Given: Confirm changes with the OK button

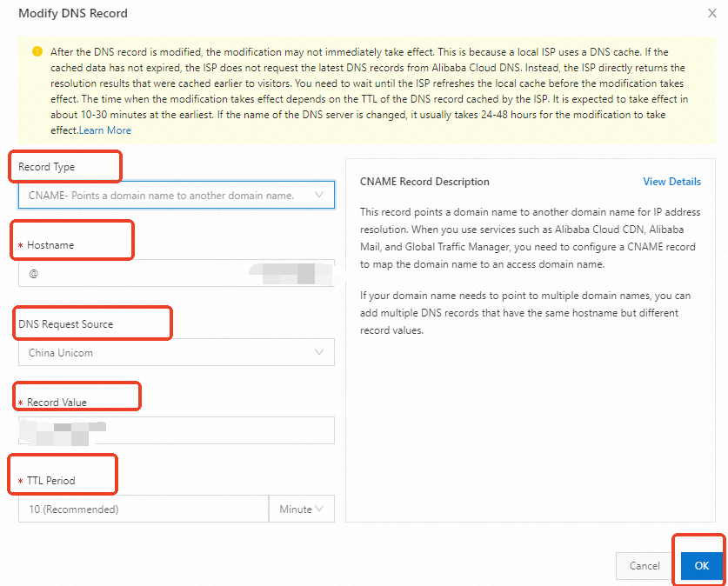Looking at the screenshot, I should click(x=702, y=565).
